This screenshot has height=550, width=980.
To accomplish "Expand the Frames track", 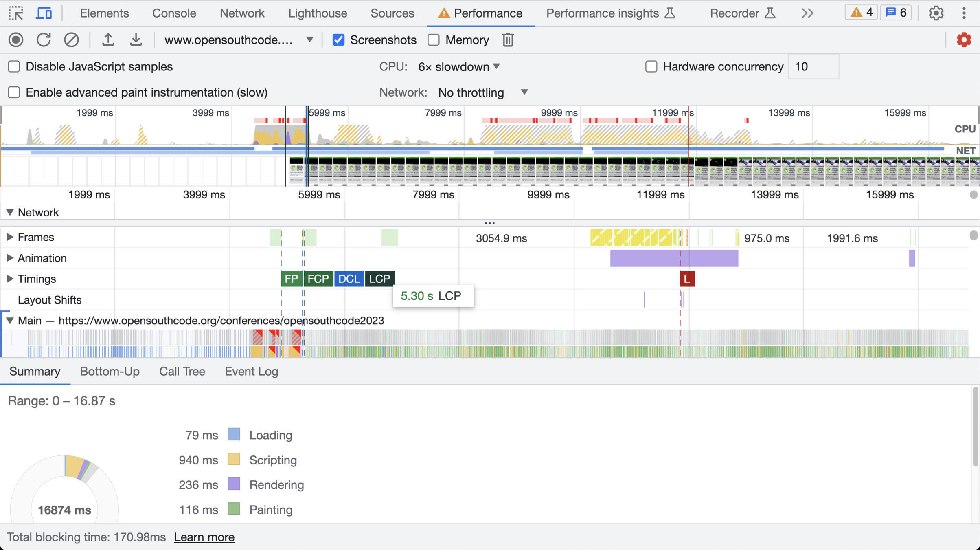I will click(10, 237).
